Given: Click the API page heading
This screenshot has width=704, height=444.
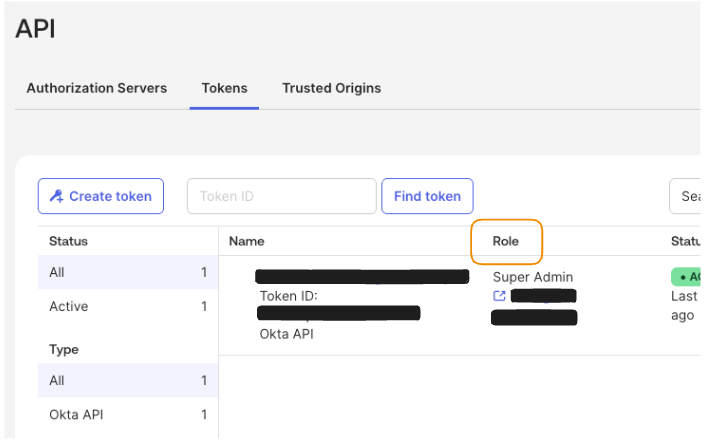Looking at the screenshot, I should [35, 29].
